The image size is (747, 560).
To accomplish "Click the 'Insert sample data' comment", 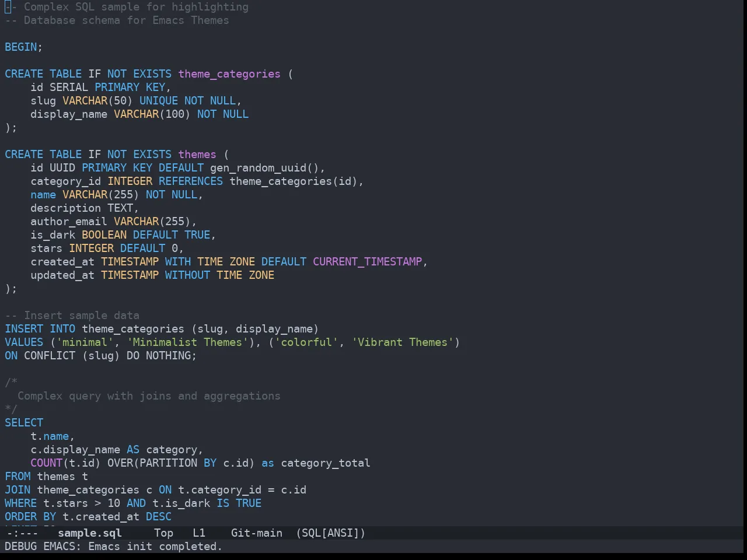I will (x=82, y=316).
